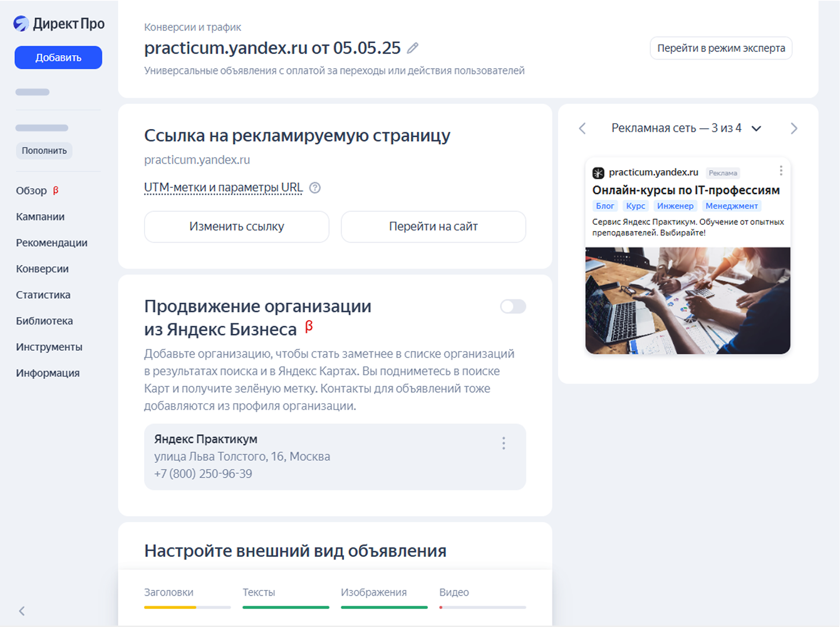Expand the Рекламная сеть — 3 из 4 dropdown
Image resolution: width=840 pixels, height=627 pixels.
(x=756, y=128)
